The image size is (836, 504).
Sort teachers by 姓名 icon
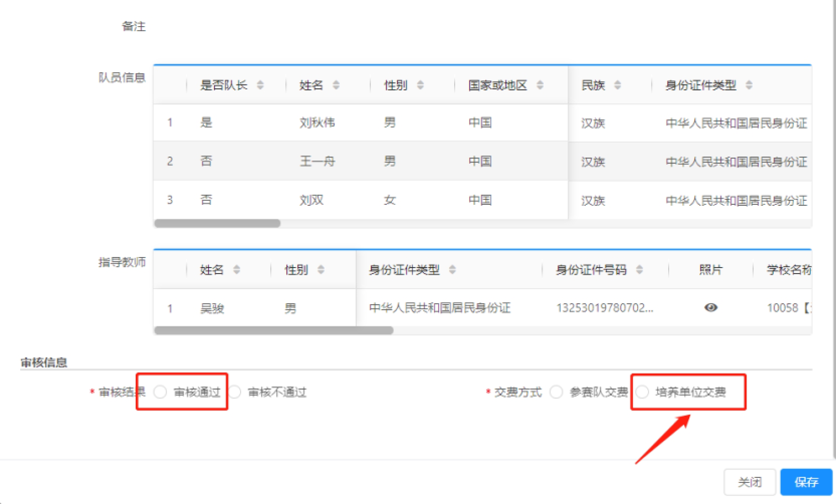click(237, 270)
